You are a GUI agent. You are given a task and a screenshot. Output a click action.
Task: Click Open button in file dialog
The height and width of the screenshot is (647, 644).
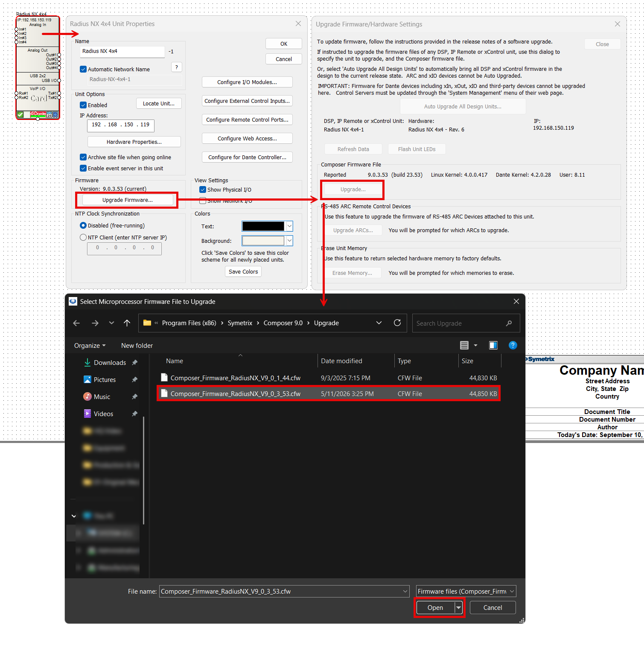[435, 607]
